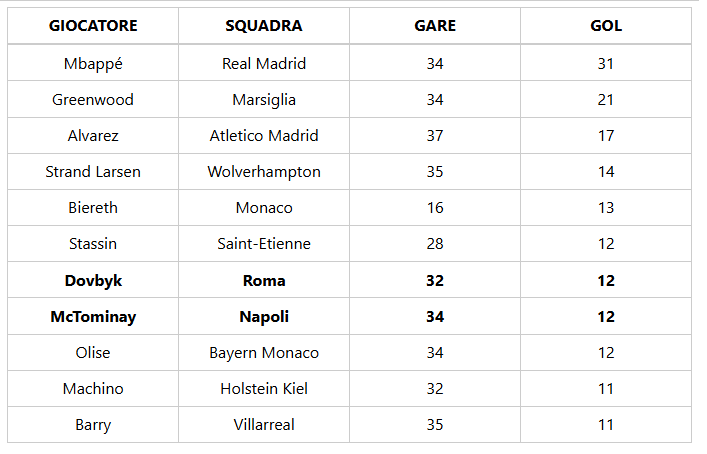707x454 pixels.
Task: Click the Strand Larsen cell
Action: (x=93, y=172)
